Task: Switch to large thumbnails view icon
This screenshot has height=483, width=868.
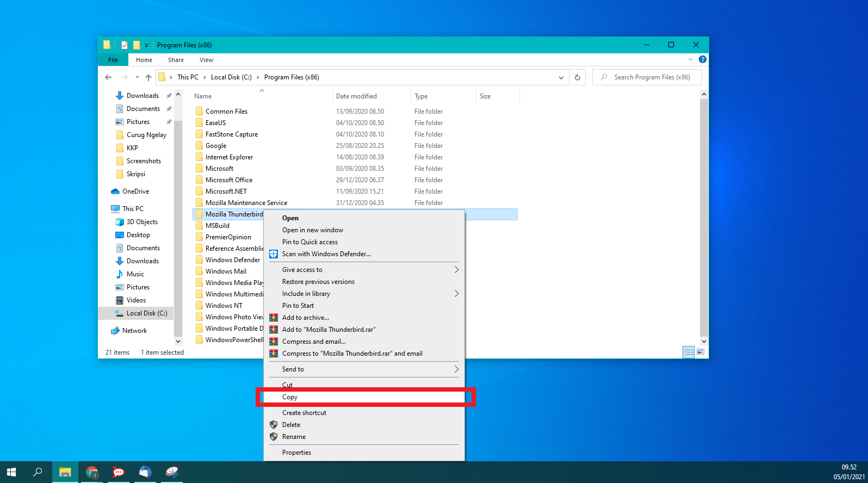Action: (x=700, y=352)
